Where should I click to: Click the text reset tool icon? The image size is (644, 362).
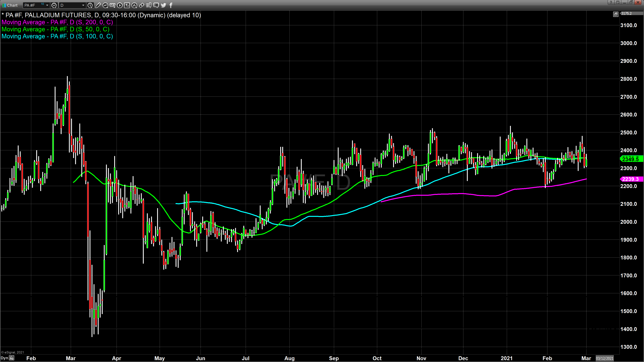[x=127, y=5]
